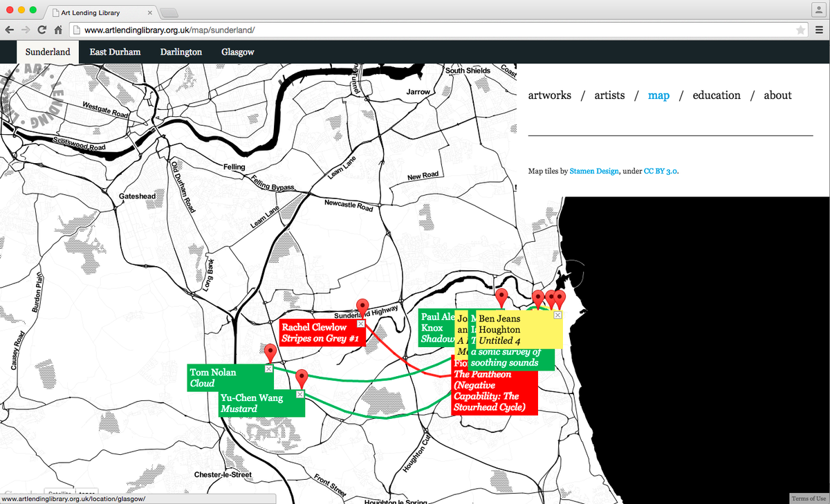830x504 pixels.
Task: Switch to the Sunderland location tab
Action: coord(48,52)
